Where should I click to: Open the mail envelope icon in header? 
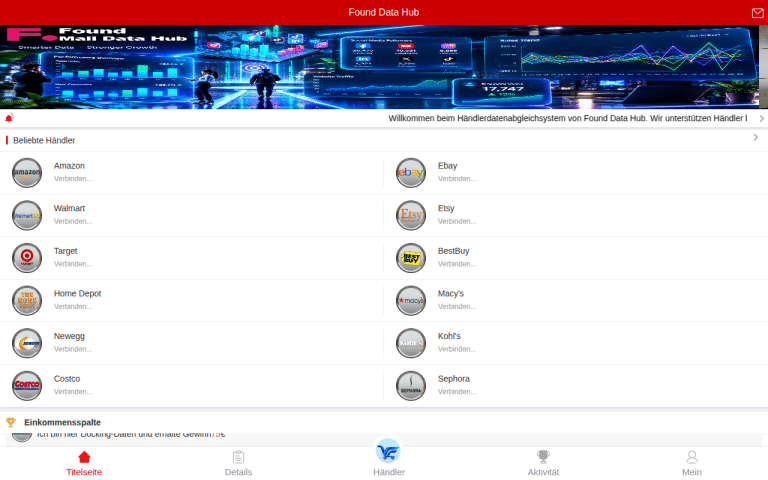coord(757,13)
